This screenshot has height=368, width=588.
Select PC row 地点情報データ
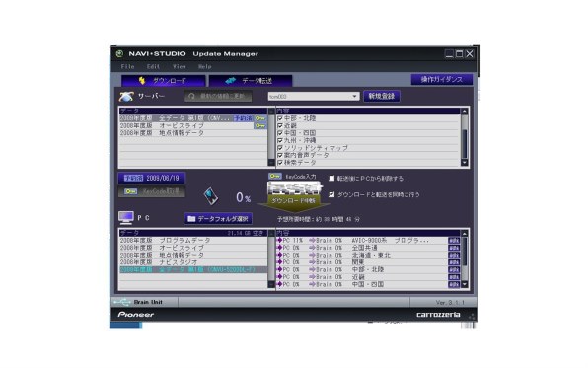[193, 255]
